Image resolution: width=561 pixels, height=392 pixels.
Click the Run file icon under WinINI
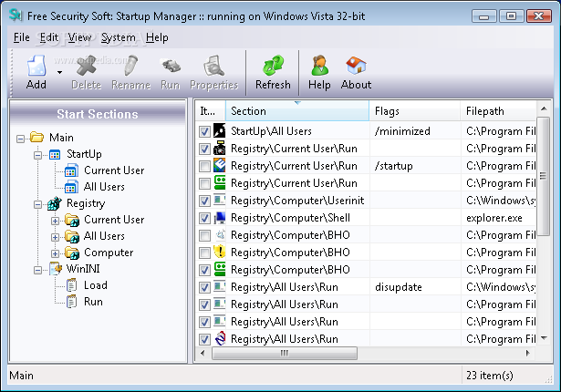[x=71, y=302]
